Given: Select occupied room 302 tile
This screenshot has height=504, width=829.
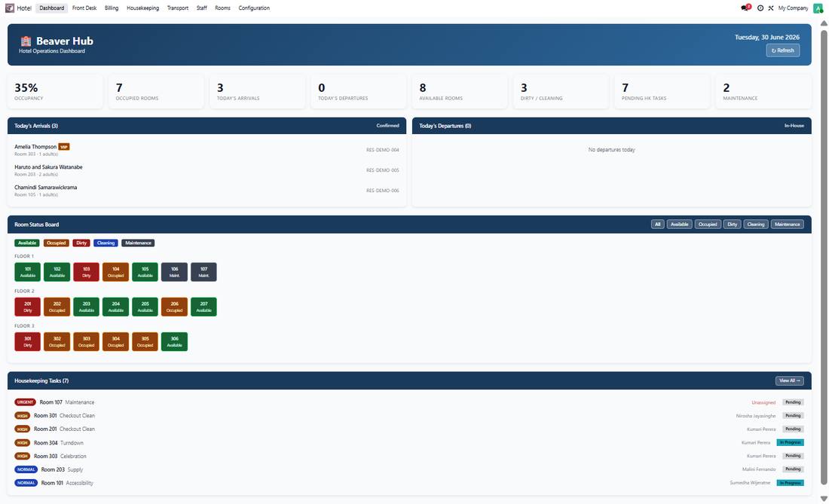Looking at the screenshot, I should click(57, 342).
